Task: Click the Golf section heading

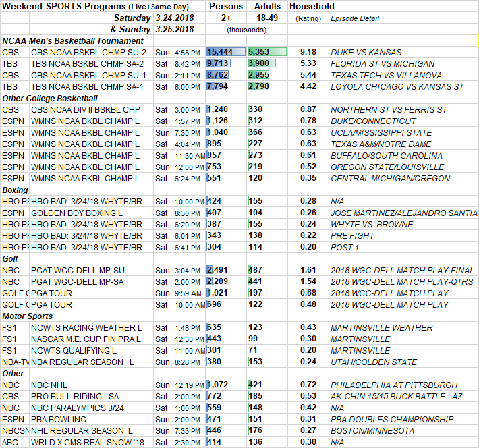Action: [x=10, y=259]
